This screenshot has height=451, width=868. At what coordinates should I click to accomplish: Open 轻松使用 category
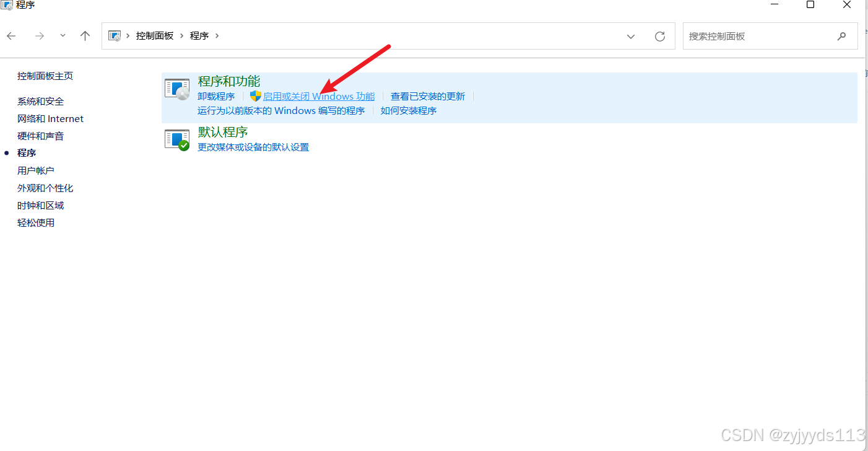click(36, 222)
